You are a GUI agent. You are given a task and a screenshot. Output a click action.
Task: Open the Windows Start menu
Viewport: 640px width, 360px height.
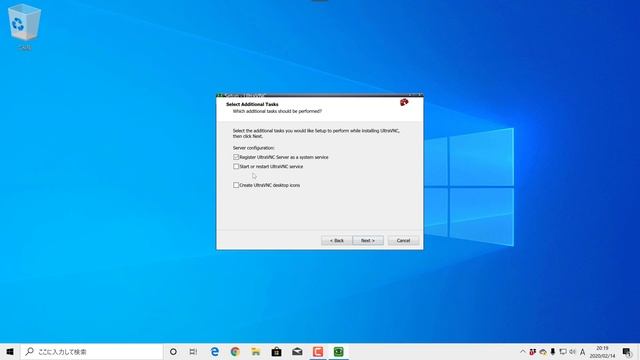pyautogui.click(x=10, y=351)
